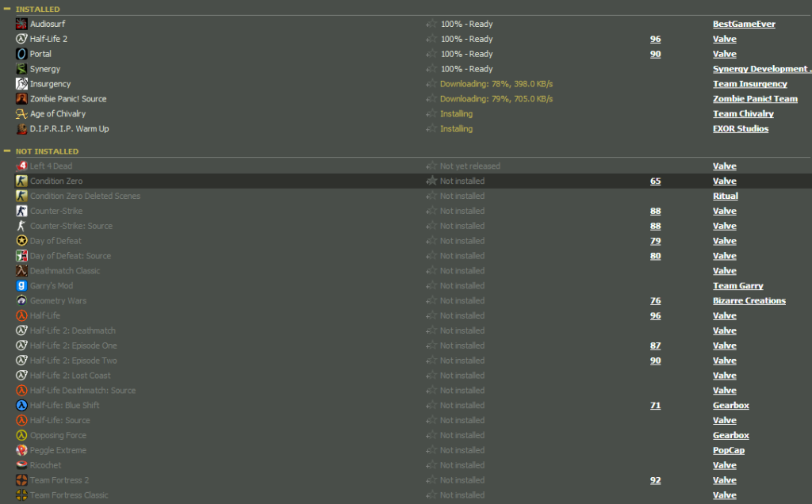Screen dimensions: 812x504
Task: Toggle favorite star for Insurgency
Action: point(431,84)
